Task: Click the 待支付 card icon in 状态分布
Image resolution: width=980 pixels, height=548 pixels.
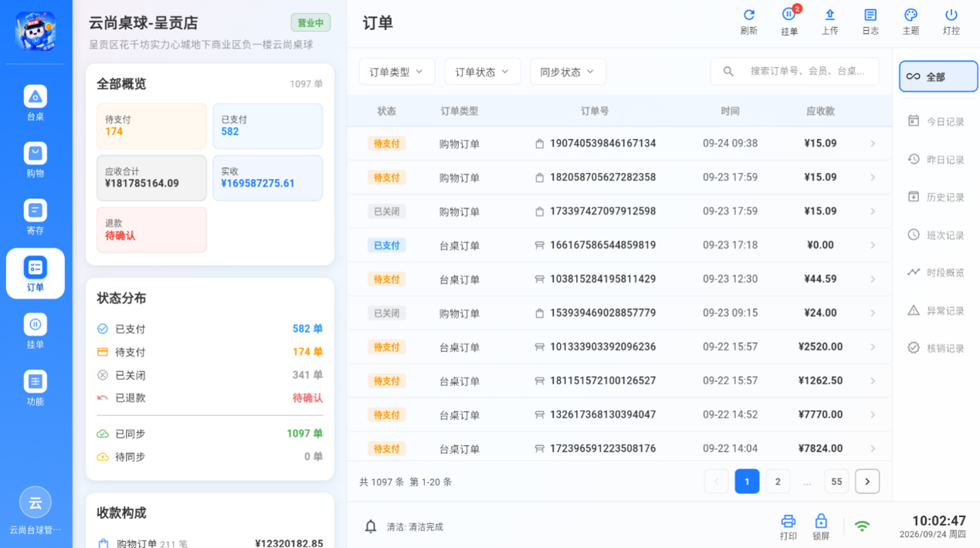Action: 103,352
